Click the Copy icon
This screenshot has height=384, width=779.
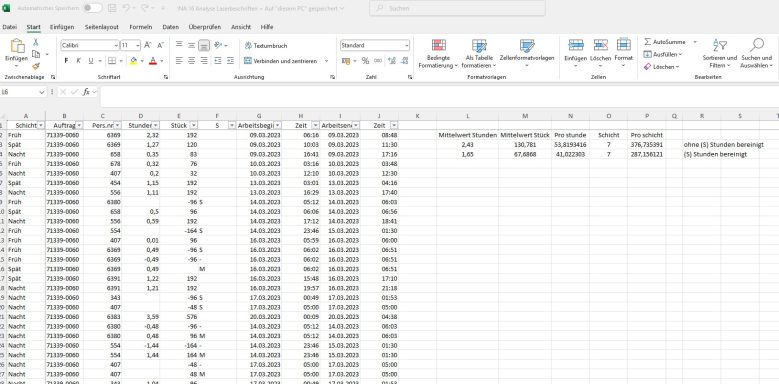point(36,54)
